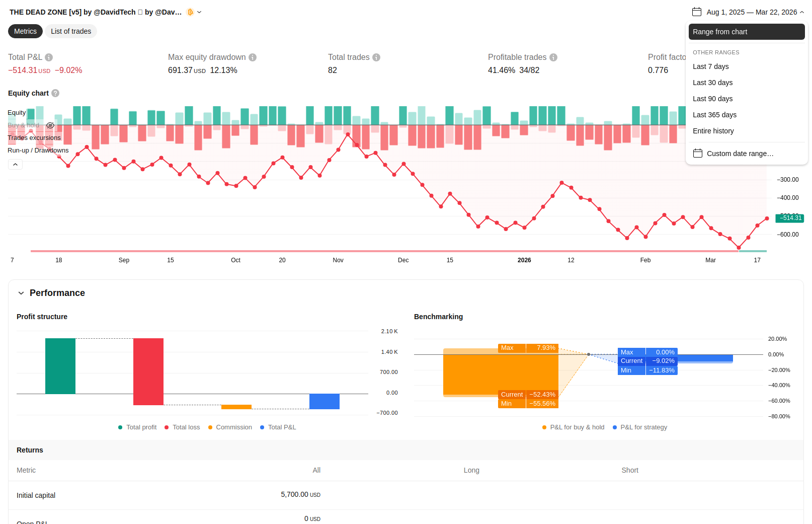Click the calendar icon beside the date range
The width and height of the screenshot is (812, 524).
tap(697, 12)
